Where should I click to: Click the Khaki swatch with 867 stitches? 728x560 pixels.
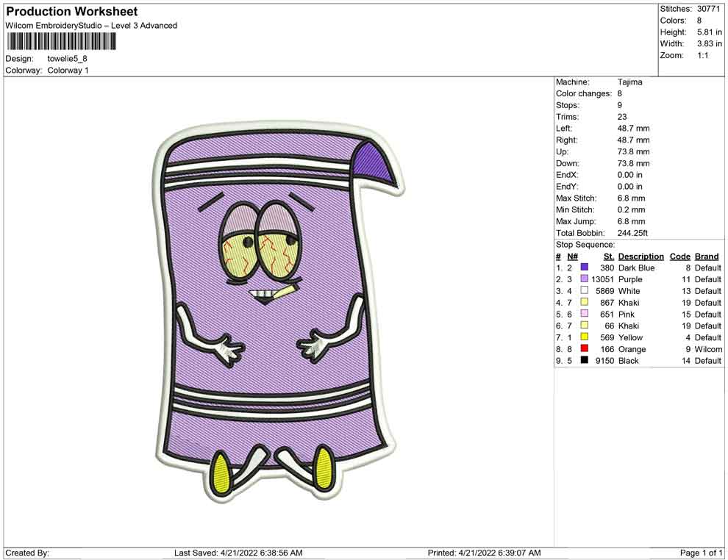click(x=585, y=301)
